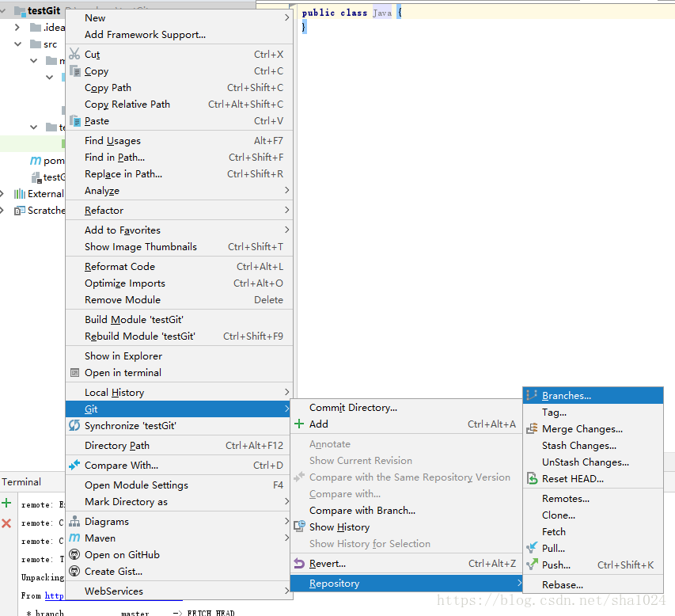Screen dimensions: 675x616
Task: Expand the WebServices submenu arrow
Action: [x=287, y=591]
